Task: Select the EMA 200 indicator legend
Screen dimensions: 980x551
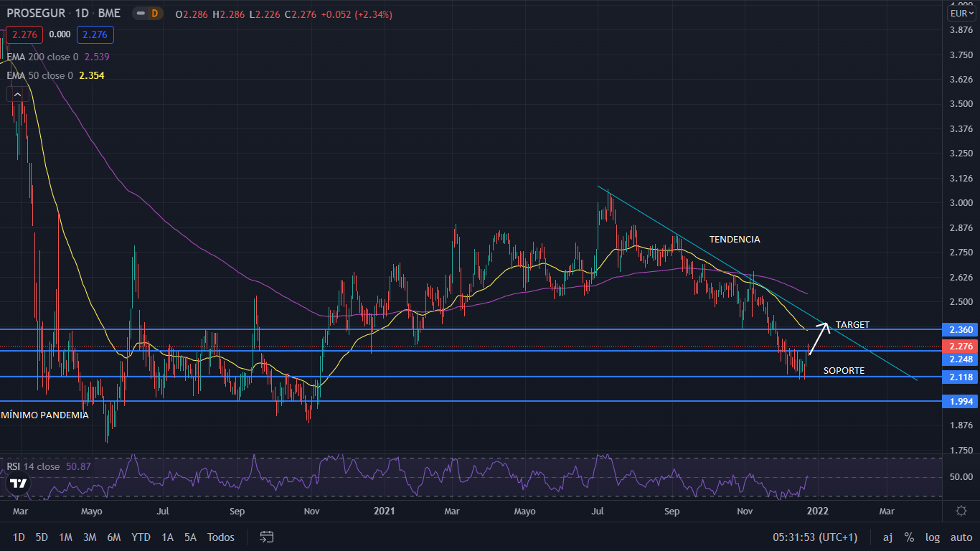Action: coord(43,57)
